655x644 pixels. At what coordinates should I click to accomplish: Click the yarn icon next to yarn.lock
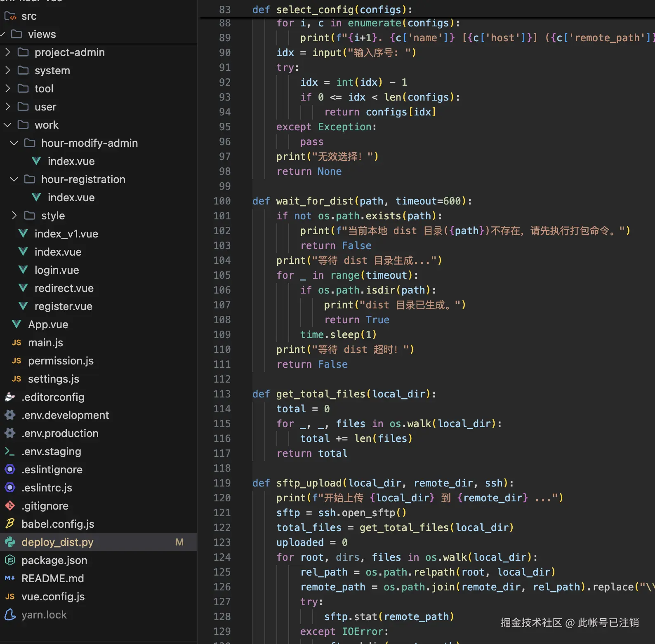(10, 615)
